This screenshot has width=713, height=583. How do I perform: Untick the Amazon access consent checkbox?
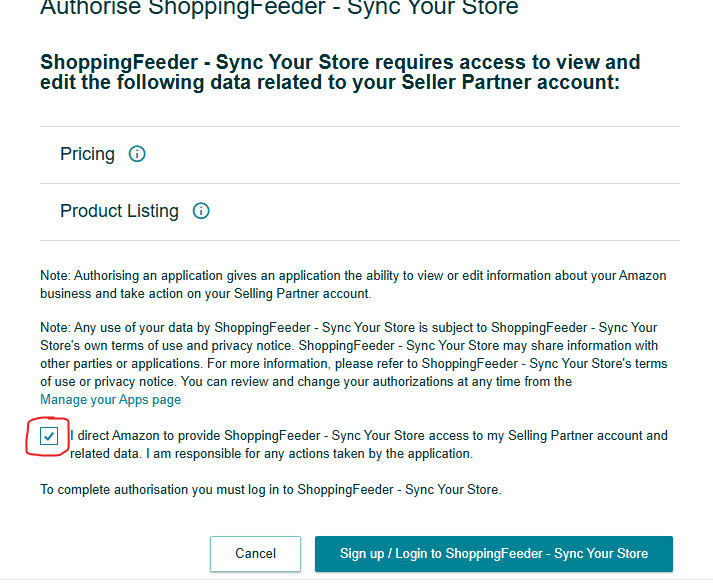(x=49, y=436)
